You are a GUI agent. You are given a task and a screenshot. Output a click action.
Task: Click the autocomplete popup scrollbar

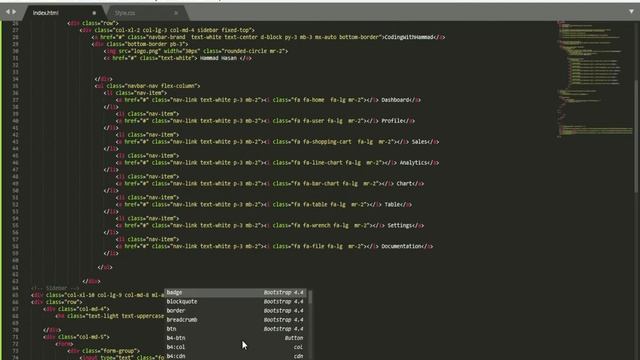point(310,297)
